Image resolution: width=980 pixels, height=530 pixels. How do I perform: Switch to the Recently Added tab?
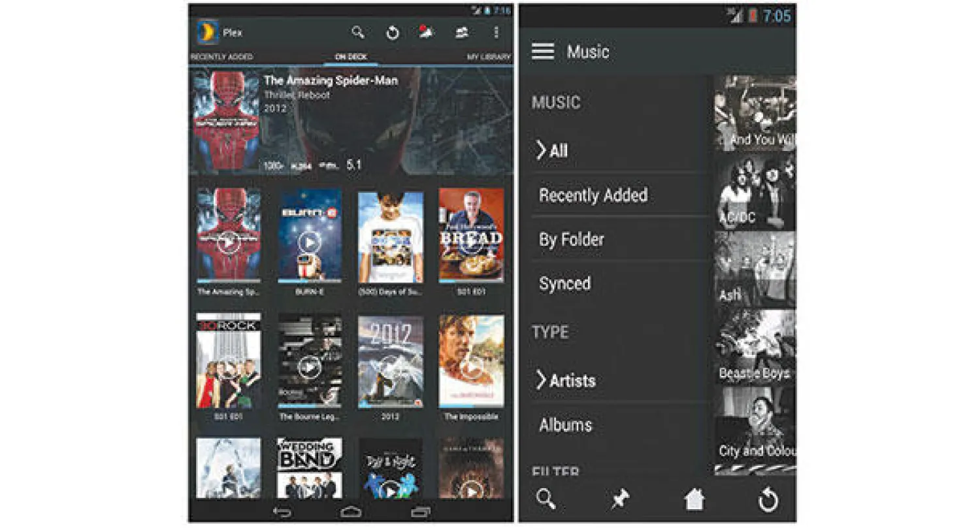tap(221, 58)
